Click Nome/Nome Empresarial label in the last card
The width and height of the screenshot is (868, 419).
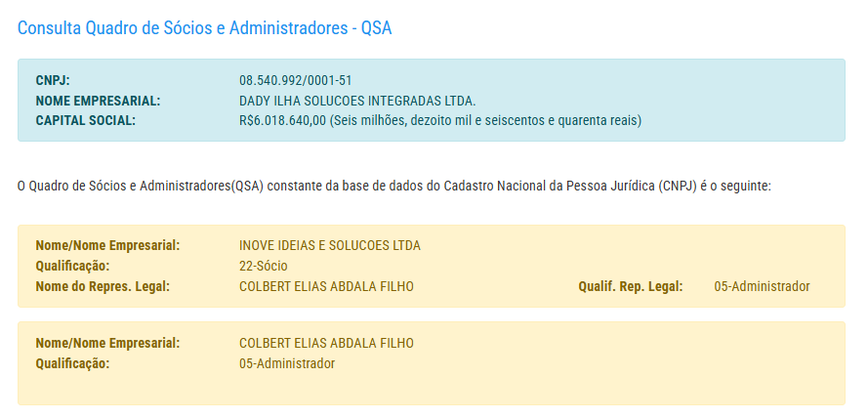click(107, 343)
